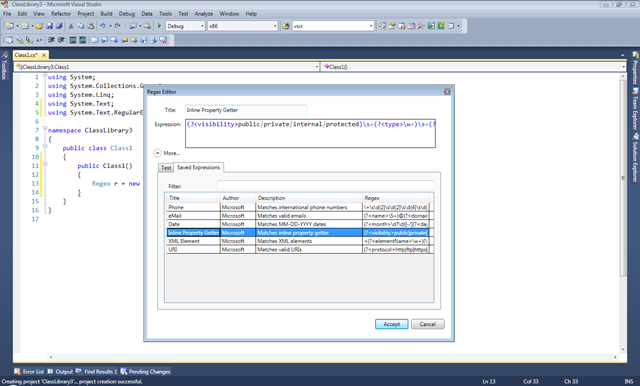Select the Phone expression row
Viewport: 640px width, 386px height.
[300, 207]
